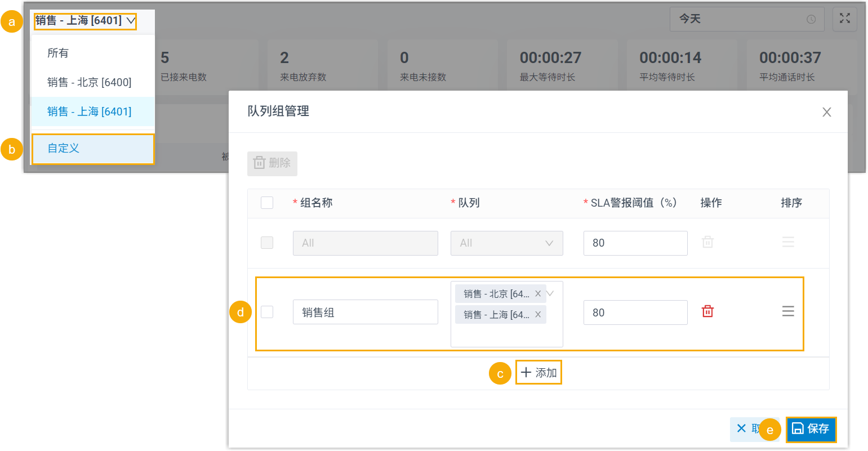The height and width of the screenshot is (451, 868).
Task: Remove 销售 - 北京 tag from queue field
Action: point(538,294)
